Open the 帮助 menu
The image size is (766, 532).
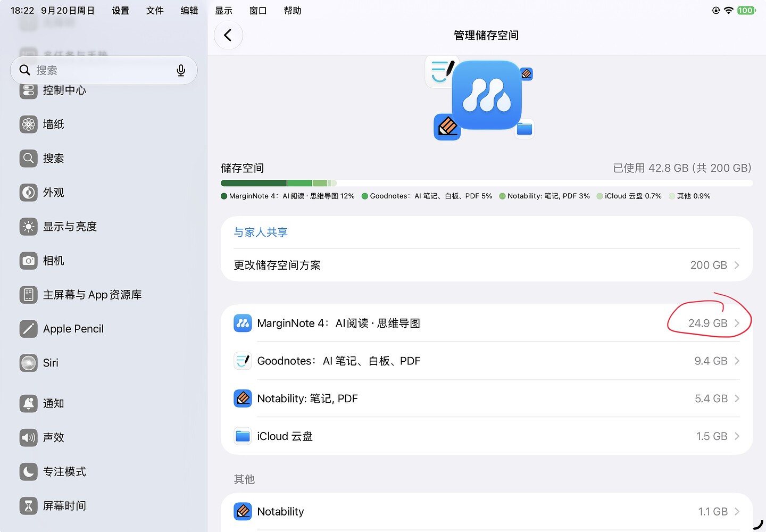coord(293,11)
